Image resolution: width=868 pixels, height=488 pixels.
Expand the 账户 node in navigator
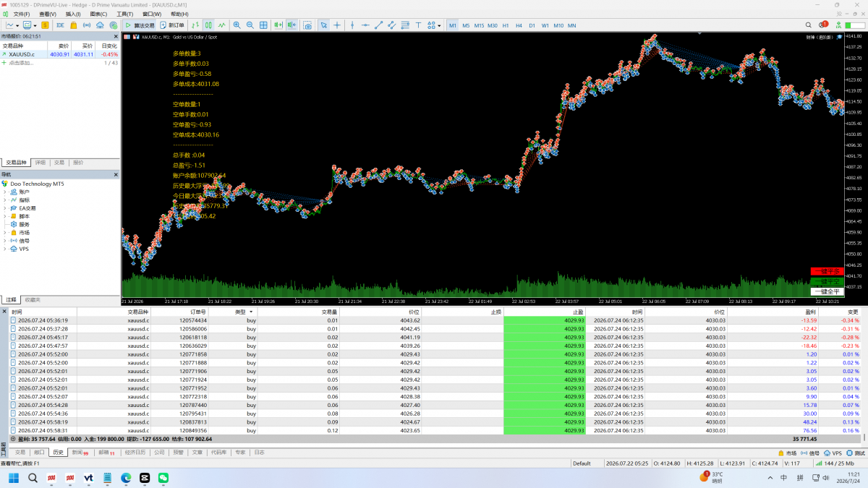point(5,192)
